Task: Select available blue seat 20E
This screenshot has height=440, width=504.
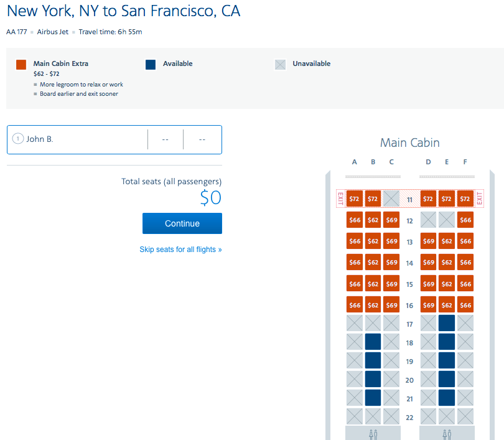Action: tap(446, 379)
